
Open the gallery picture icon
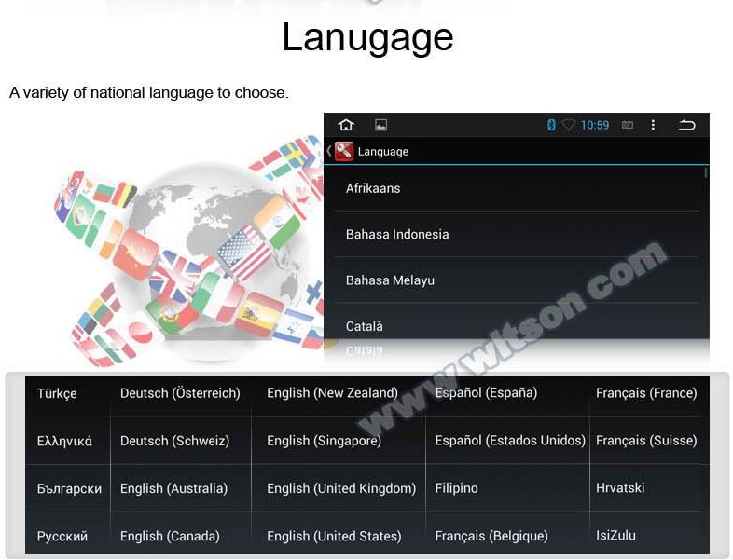coord(380,125)
